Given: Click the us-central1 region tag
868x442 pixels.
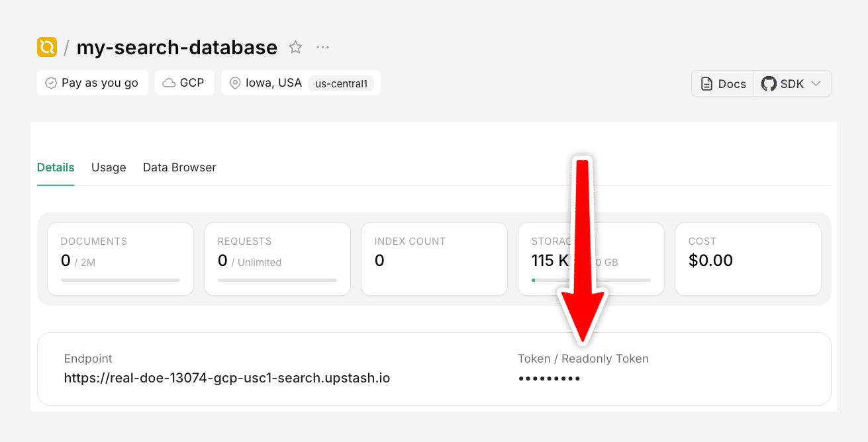Looking at the screenshot, I should (x=341, y=83).
